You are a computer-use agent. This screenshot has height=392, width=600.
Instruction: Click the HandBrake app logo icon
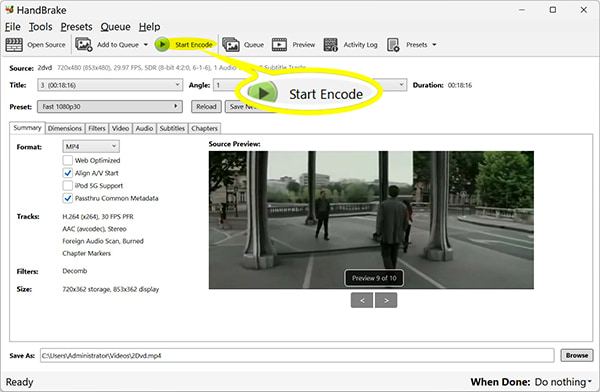[9, 9]
